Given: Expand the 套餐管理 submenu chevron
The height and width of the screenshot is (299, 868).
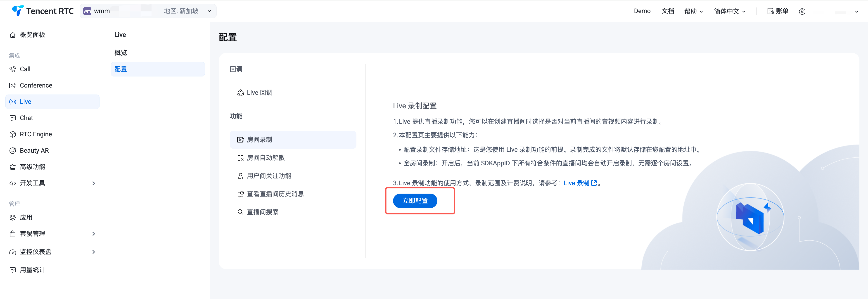Looking at the screenshot, I should coord(94,234).
